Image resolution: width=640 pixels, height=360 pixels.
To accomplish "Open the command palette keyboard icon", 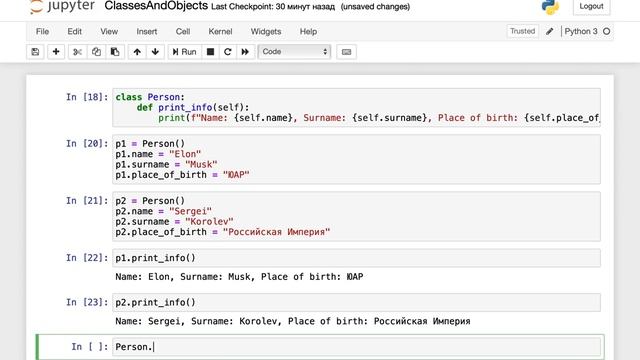I will click(347, 52).
